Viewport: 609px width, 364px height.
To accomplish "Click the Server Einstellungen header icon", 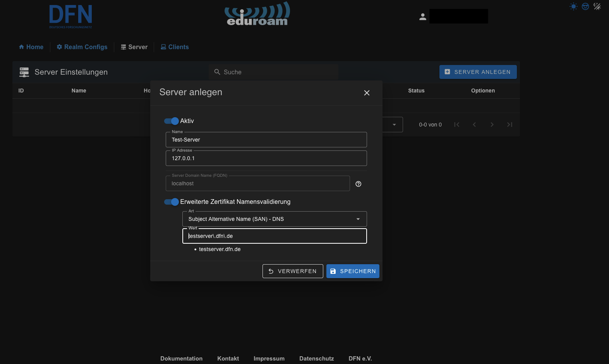I will coord(24,72).
